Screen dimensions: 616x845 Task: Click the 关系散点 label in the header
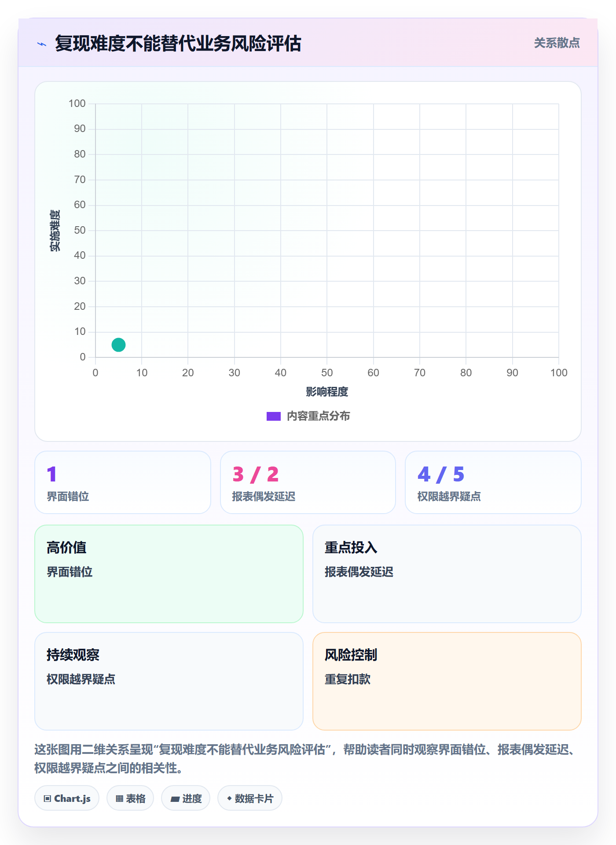point(557,43)
